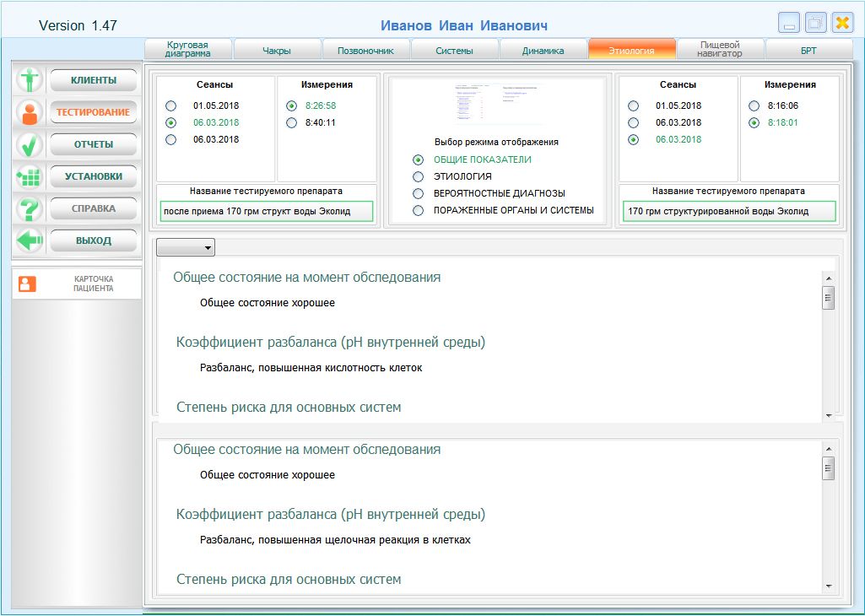Select the 8:16:06 measurement in right panel
865x616 pixels.
point(754,105)
